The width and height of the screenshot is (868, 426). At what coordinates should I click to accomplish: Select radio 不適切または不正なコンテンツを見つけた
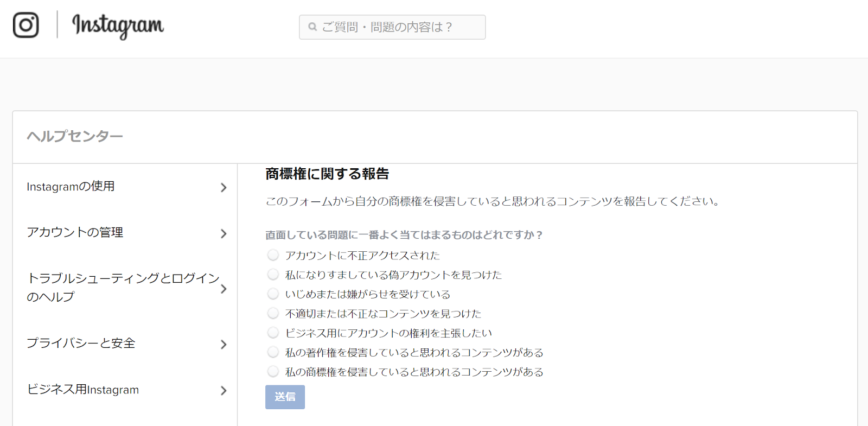coord(273,313)
